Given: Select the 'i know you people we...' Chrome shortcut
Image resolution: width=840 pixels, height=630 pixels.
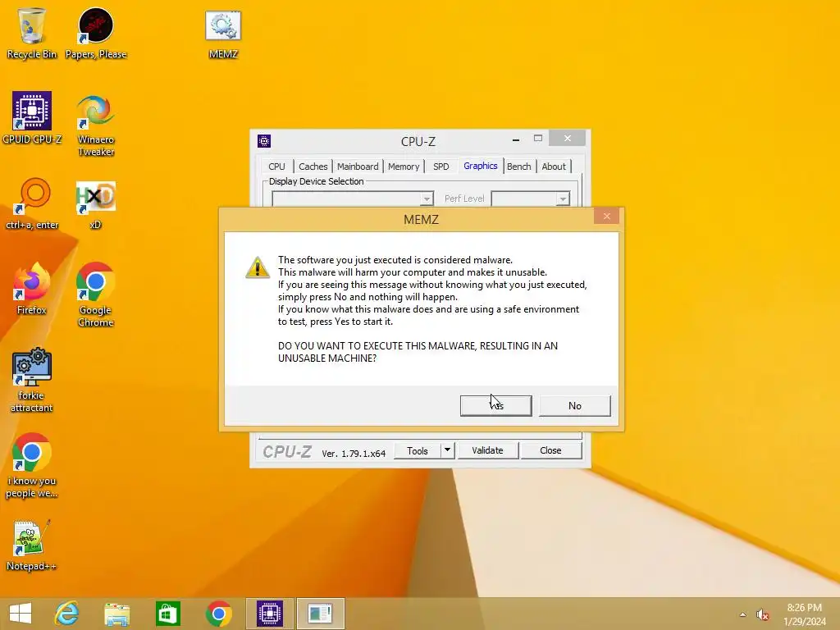Looking at the screenshot, I should pos(32,466).
